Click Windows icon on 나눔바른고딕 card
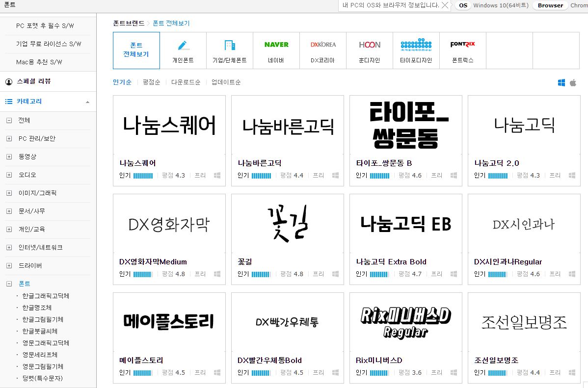The image size is (588, 388). coord(335,175)
